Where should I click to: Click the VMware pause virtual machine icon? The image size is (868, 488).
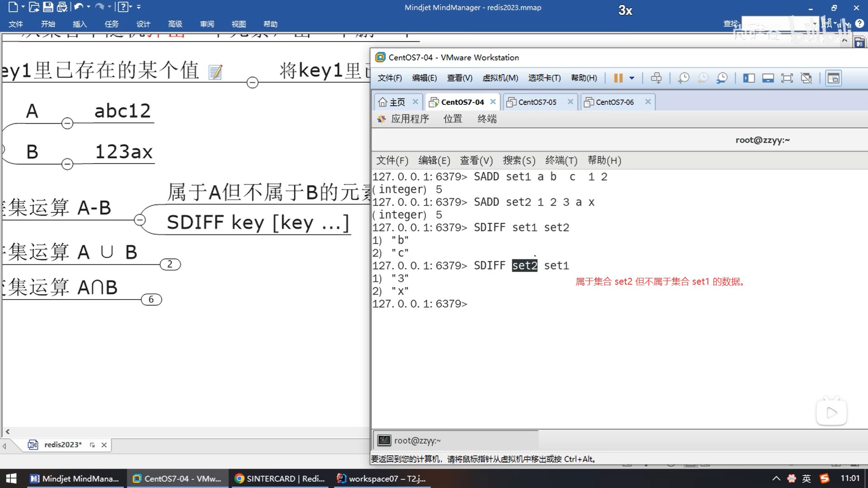point(618,78)
